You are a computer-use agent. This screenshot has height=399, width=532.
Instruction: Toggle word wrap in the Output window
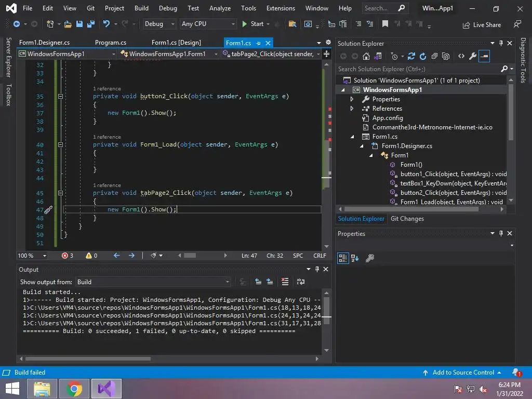pyautogui.click(x=300, y=282)
